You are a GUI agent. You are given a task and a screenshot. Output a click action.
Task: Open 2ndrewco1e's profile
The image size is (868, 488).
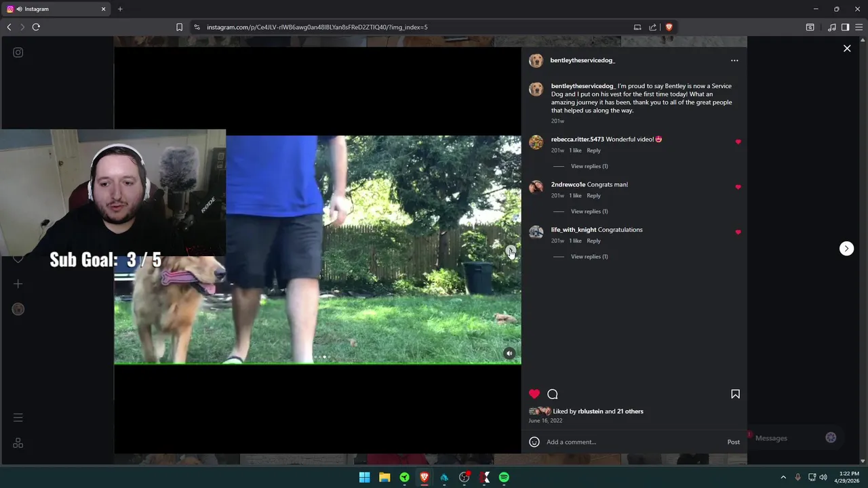point(568,184)
